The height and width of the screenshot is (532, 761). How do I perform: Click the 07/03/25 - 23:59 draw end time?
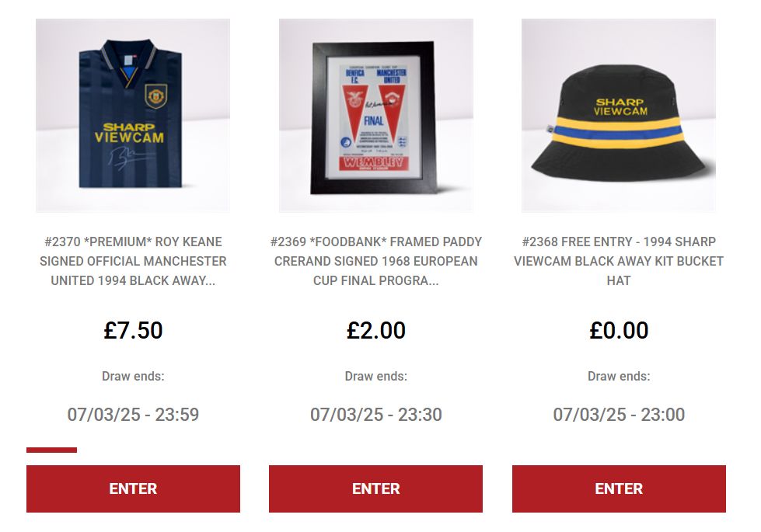[133, 415]
